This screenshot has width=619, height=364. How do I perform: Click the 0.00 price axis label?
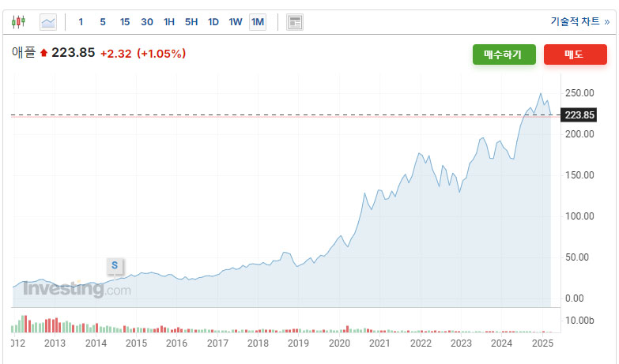pos(575,298)
